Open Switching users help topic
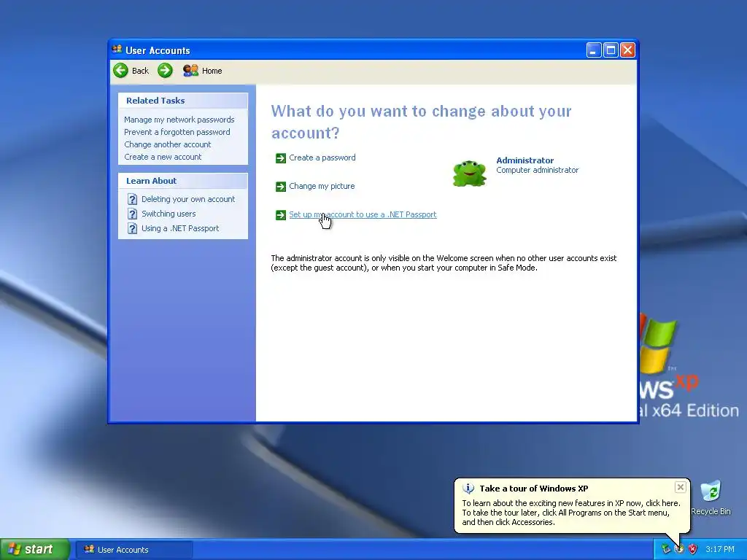Viewport: 747px width, 560px height. (169, 214)
